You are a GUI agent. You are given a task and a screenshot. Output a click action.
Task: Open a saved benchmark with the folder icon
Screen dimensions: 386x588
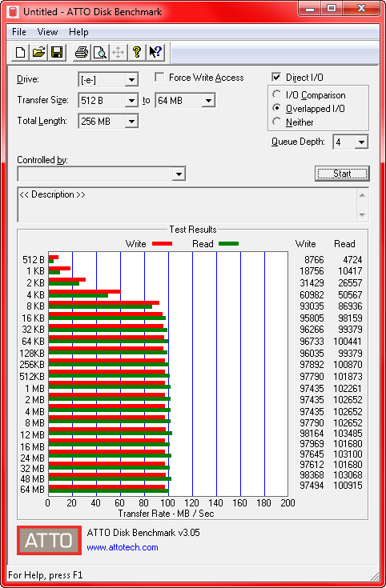click(38, 52)
